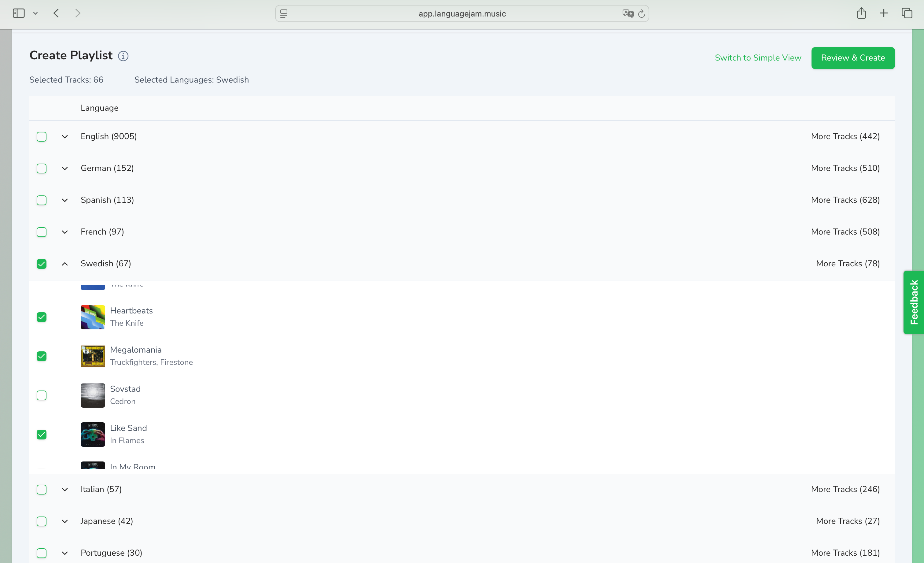Collapse the Swedish track list
The width and height of the screenshot is (924, 563).
(65, 264)
